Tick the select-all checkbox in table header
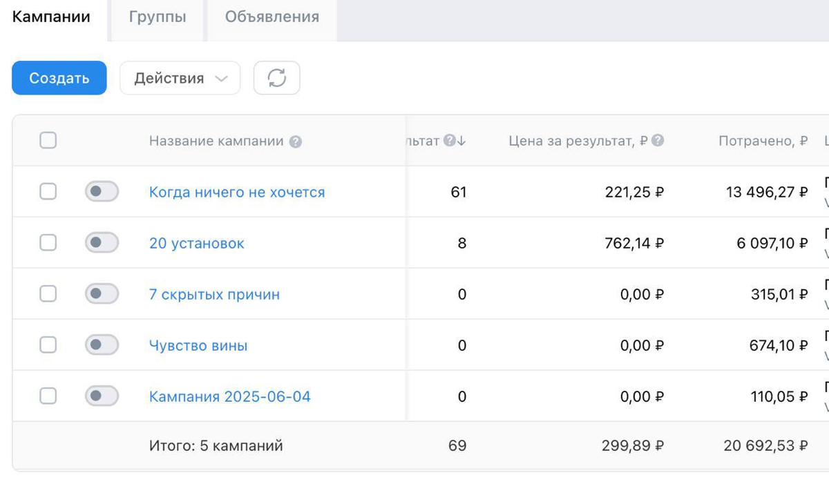 coord(48,141)
